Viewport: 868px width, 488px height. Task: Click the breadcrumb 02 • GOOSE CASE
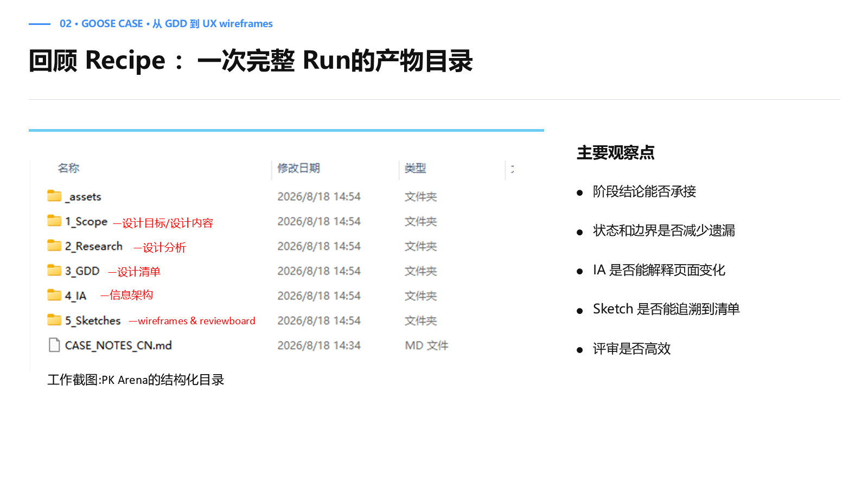pyautogui.click(x=101, y=24)
